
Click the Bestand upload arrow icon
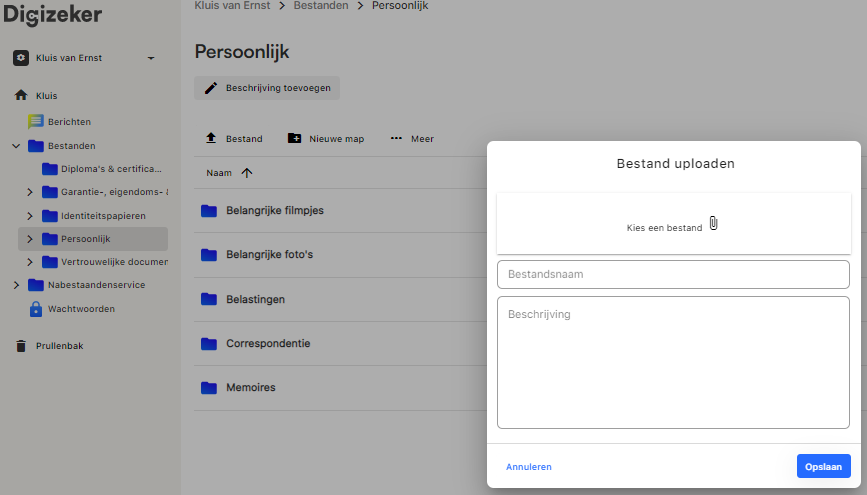[211, 139]
